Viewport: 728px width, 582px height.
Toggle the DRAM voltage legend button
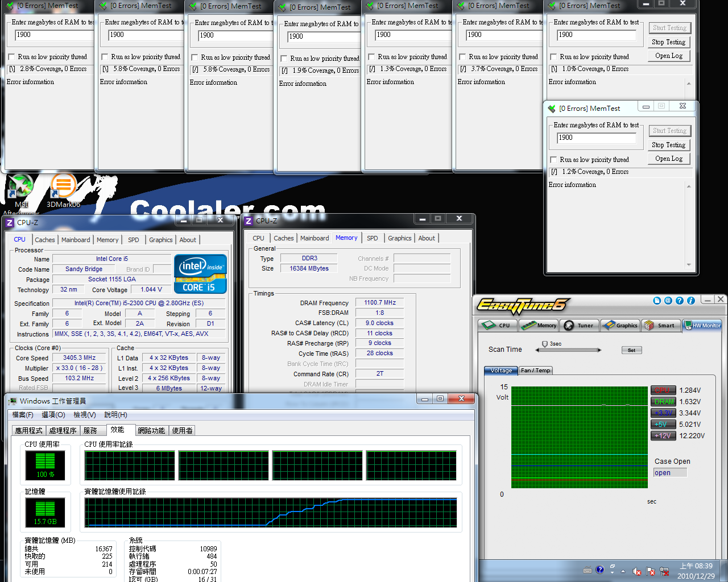click(x=663, y=402)
